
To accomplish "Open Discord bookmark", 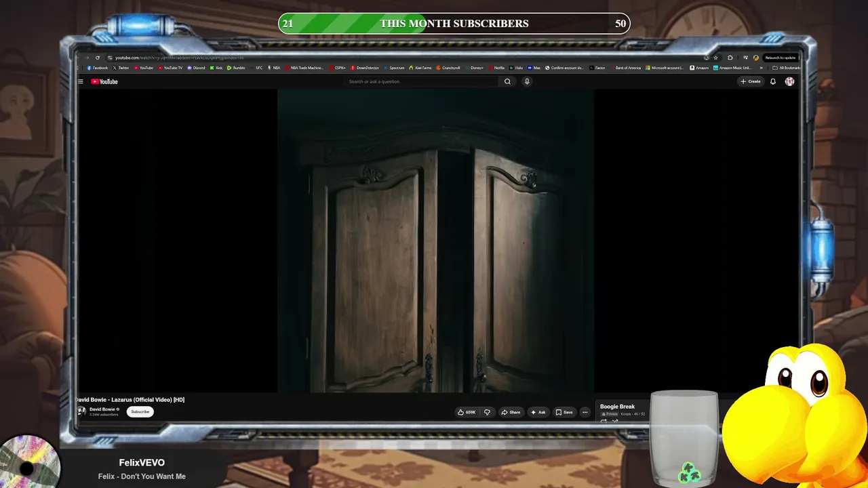I will [197, 68].
